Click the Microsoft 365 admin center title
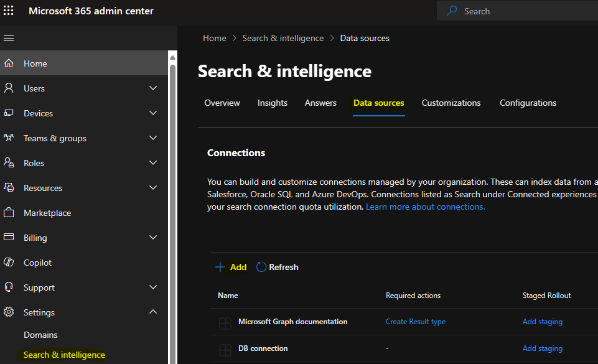 pyautogui.click(x=91, y=11)
